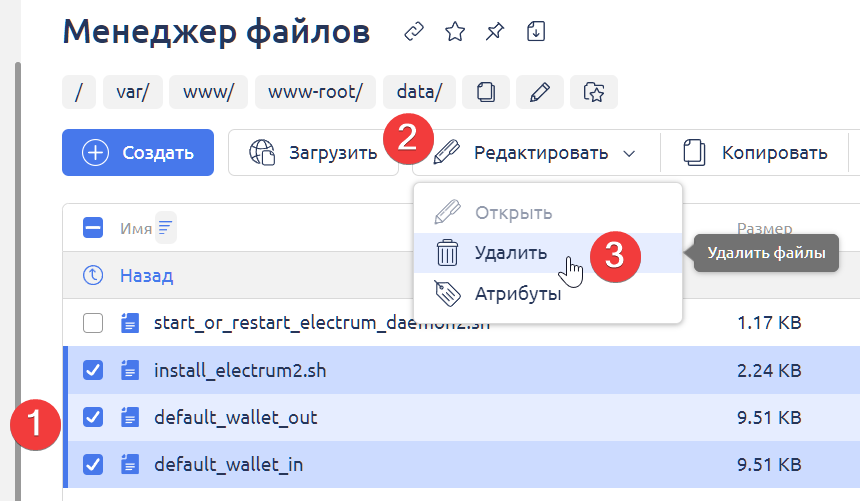Choose Атрибуты from the dropdown menu

tap(517, 295)
